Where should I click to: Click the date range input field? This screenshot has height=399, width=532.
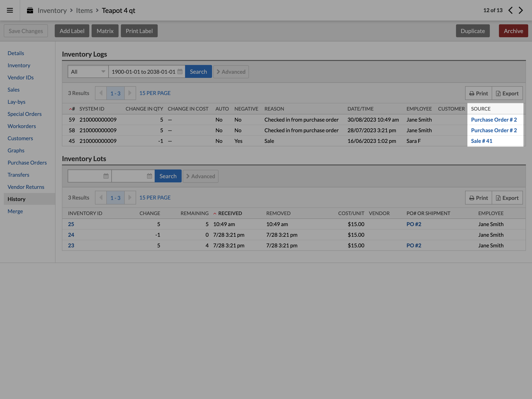147,72
